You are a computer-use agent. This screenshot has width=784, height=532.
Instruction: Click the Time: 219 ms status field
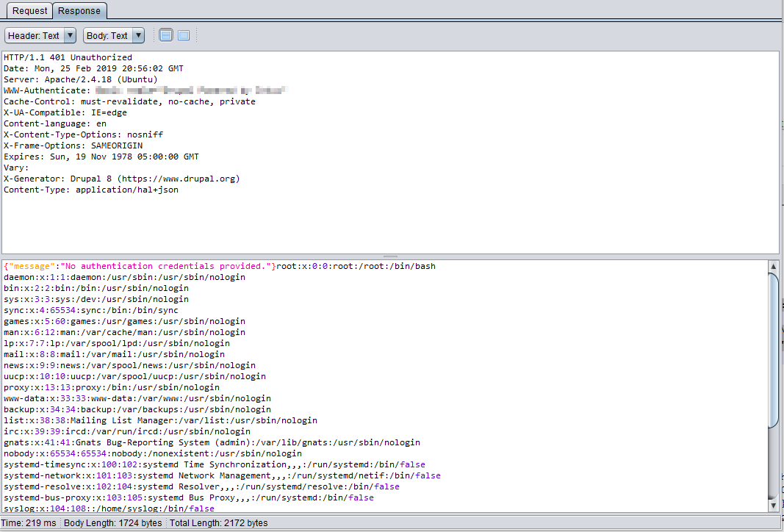pos(29,523)
